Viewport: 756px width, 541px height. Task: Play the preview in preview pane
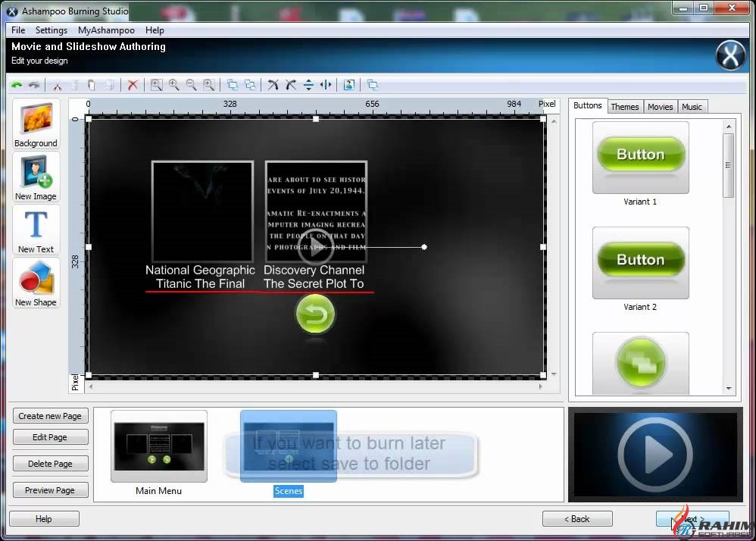654,454
